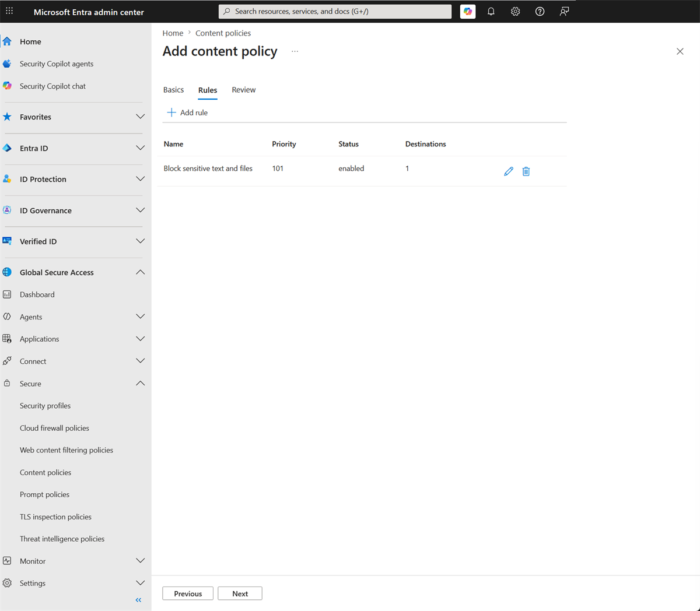The image size is (700, 611).
Task: Click the Next button
Action: pyautogui.click(x=240, y=594)
